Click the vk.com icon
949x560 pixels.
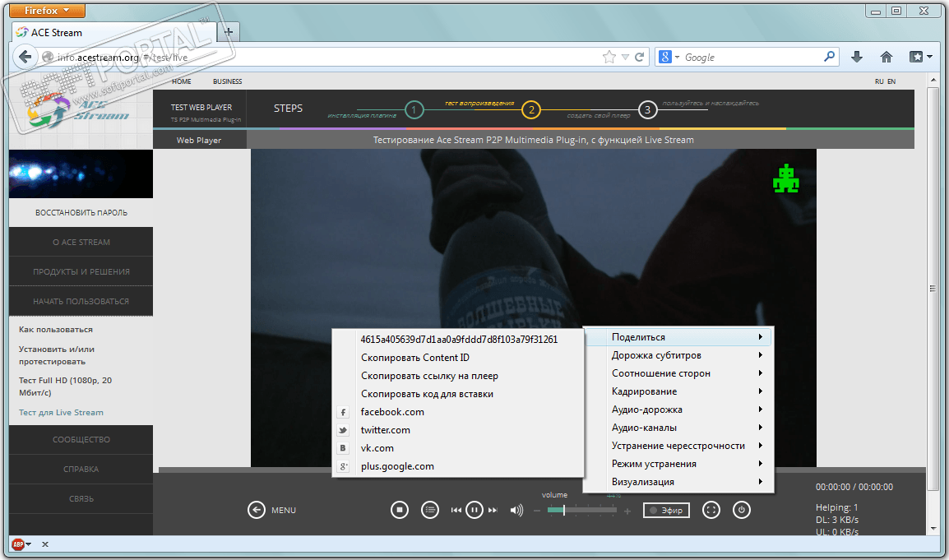[343, 449]
